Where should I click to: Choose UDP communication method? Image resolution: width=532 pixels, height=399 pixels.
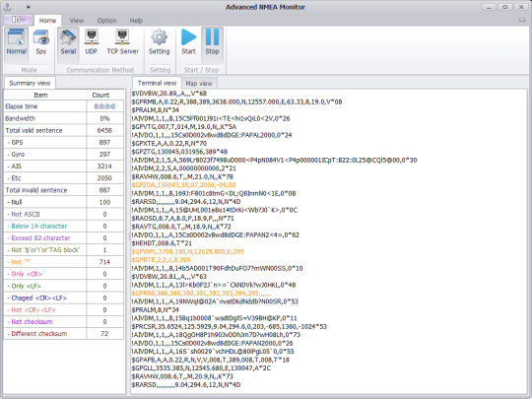pyautogui.click(x=91, y=42)
